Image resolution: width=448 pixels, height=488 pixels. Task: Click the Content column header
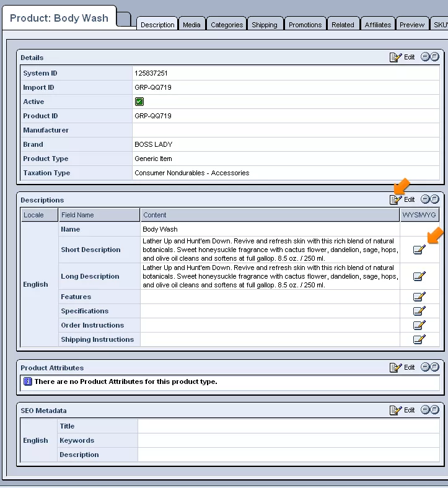pos(270,215)
